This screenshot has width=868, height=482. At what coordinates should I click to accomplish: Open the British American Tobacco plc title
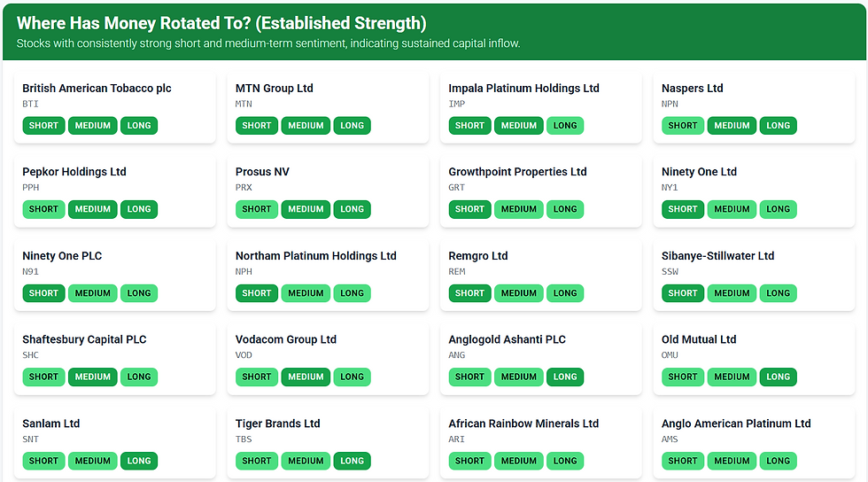pyautogui.click(x=97, y=88)
